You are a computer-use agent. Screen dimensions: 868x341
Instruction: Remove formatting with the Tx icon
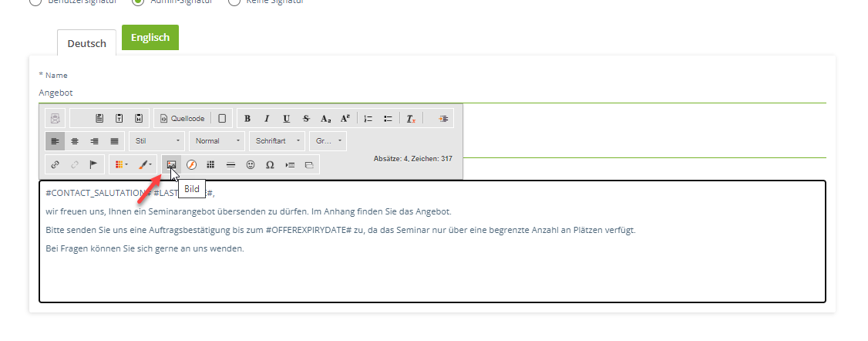[x=412, y=118]
